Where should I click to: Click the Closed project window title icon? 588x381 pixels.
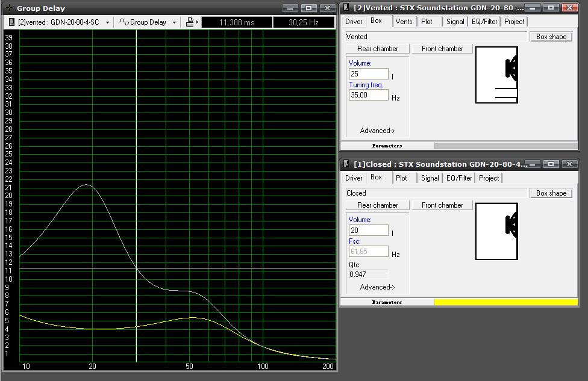[x=346, y=164]
